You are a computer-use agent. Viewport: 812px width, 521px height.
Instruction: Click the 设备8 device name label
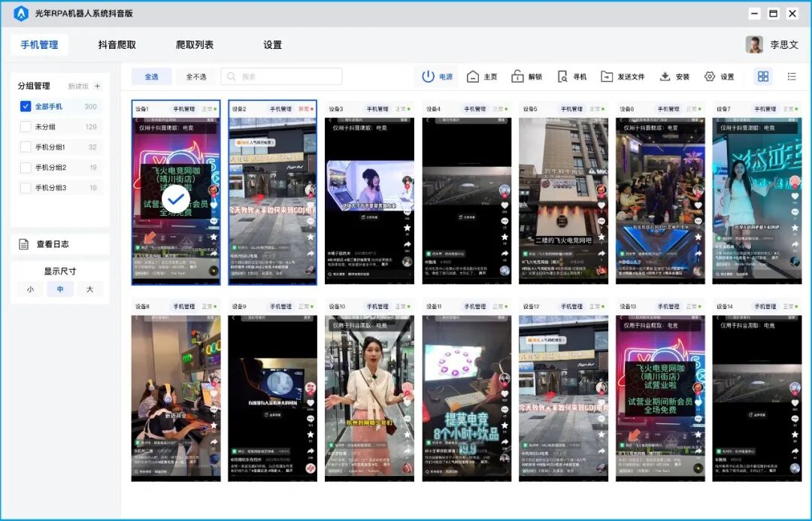coord(142,307)
